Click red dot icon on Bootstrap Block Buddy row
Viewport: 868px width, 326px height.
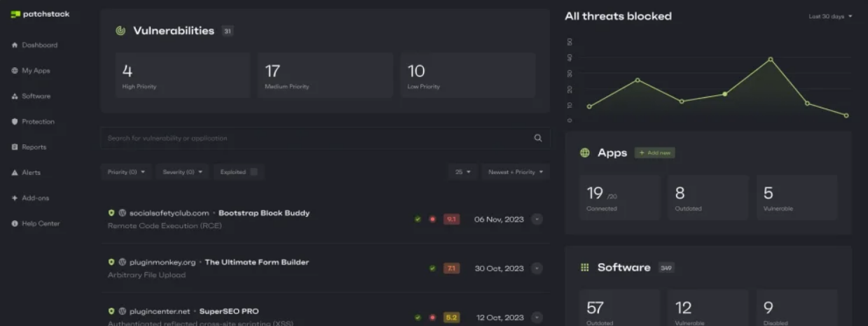432,219
